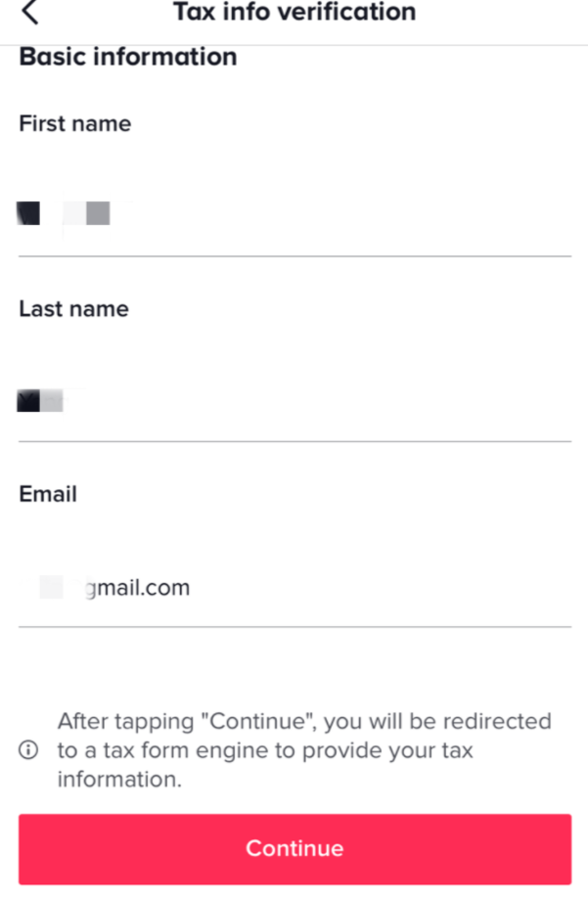Focus the Last name input field
The image size is (588, 898).
294,400
